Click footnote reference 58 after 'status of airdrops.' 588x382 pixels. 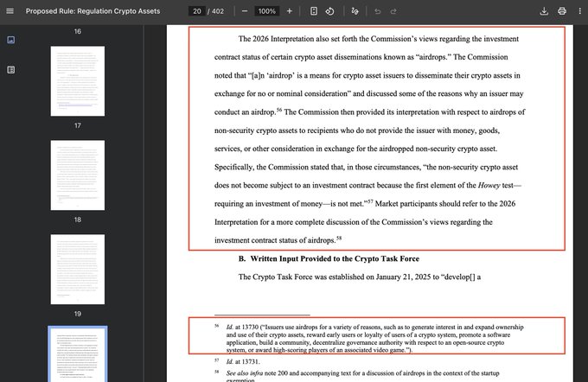coord(339,238)
